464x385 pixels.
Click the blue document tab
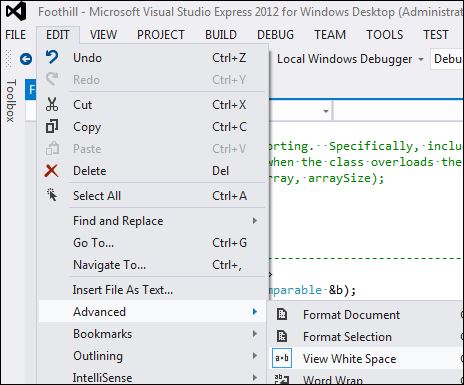tap(31, 89)
